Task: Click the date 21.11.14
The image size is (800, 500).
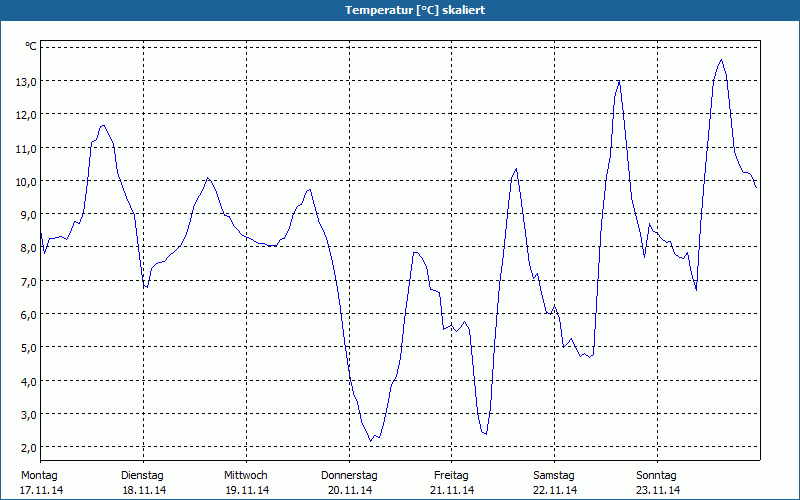Action: point(452,490)
